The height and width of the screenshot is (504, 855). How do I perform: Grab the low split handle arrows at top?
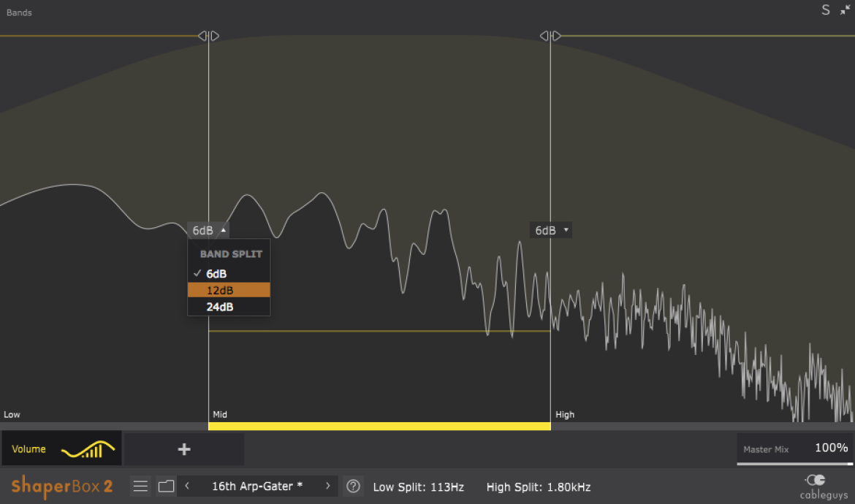coord(208,36)
